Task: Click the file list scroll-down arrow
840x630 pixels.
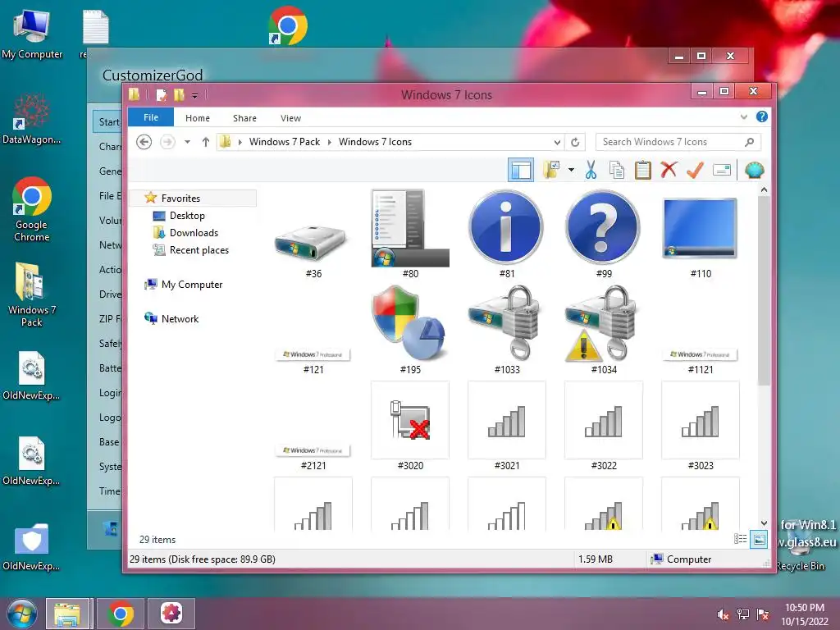Action: click(764, 523)
